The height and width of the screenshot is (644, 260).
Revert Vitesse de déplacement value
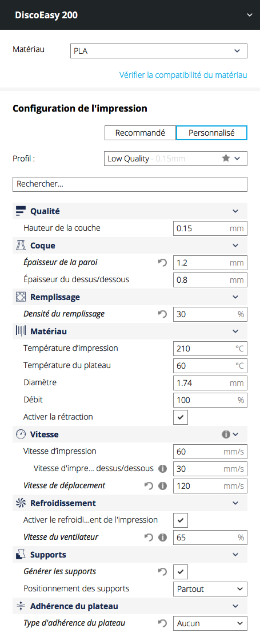149,486
